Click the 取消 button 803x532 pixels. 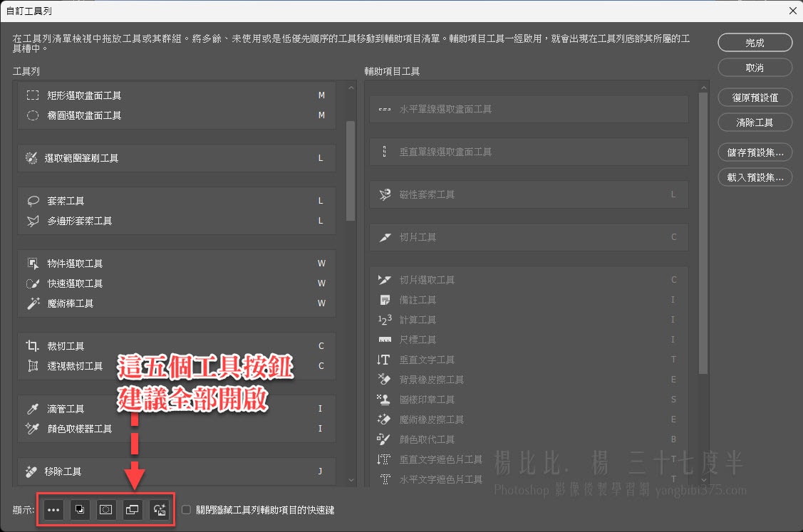tap(755, 68)
